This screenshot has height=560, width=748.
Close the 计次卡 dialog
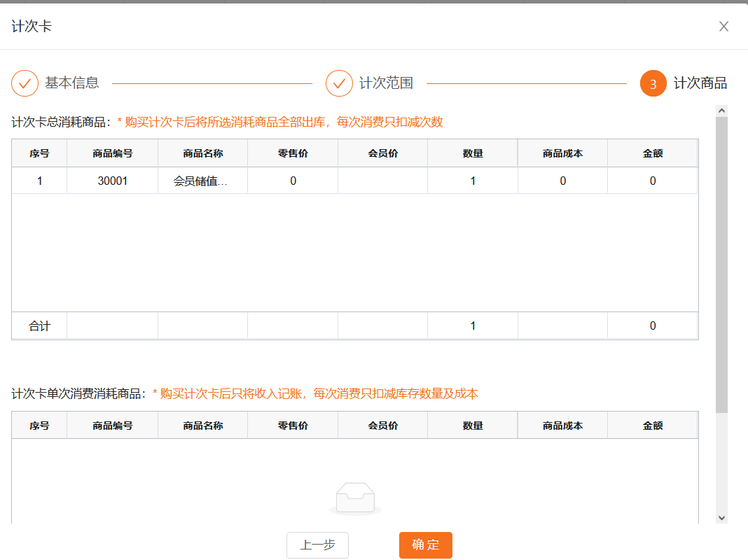pyautogui.click(x=723, y=26)
